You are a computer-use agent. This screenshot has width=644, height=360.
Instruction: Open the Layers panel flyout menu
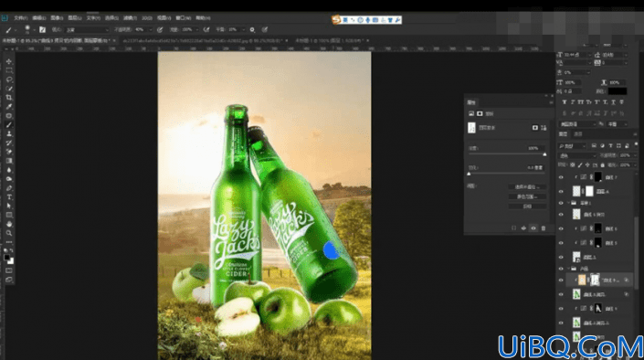point(635,134)
